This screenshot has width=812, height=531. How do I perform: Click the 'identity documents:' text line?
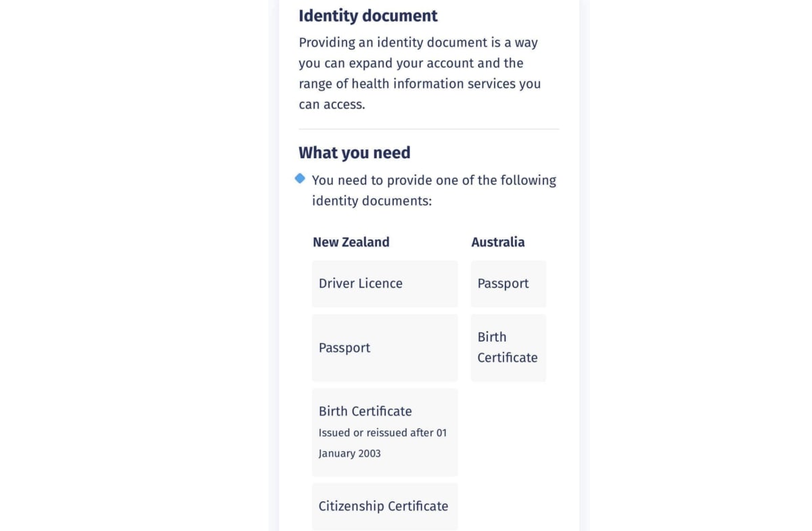(x=371, y=202)
